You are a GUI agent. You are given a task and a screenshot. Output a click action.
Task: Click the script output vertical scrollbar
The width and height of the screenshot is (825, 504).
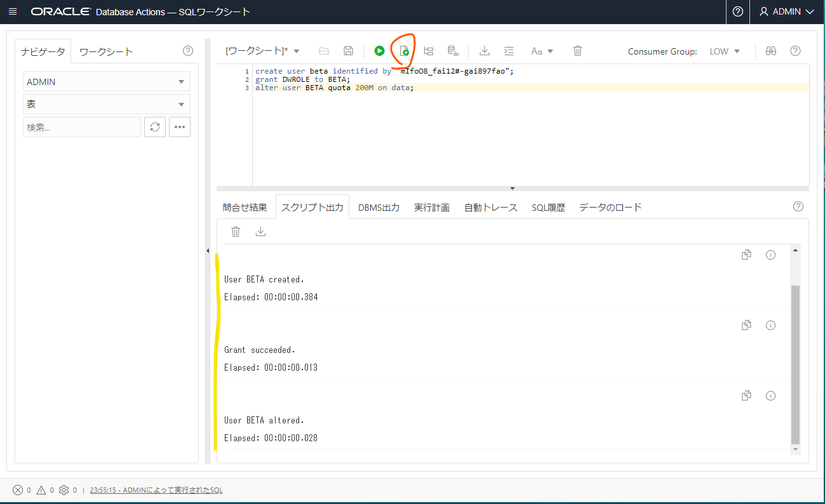795,365
